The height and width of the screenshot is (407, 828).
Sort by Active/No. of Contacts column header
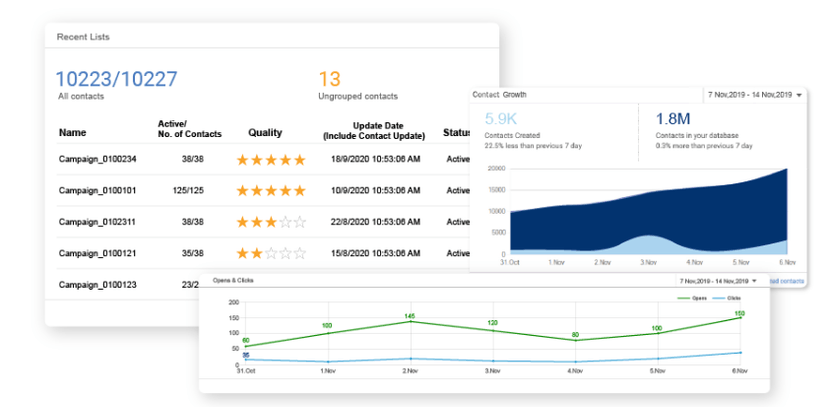190,129
